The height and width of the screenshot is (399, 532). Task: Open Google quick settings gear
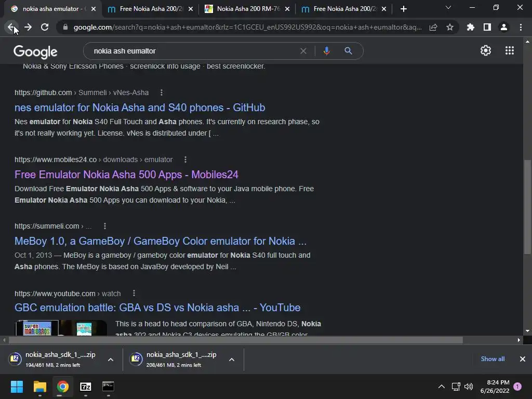(x=486, y=50)
